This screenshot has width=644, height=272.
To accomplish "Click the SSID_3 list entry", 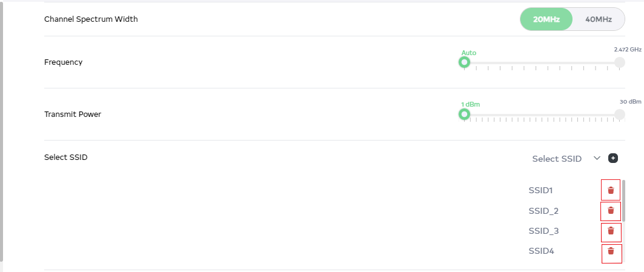I will tap(543, 231).
